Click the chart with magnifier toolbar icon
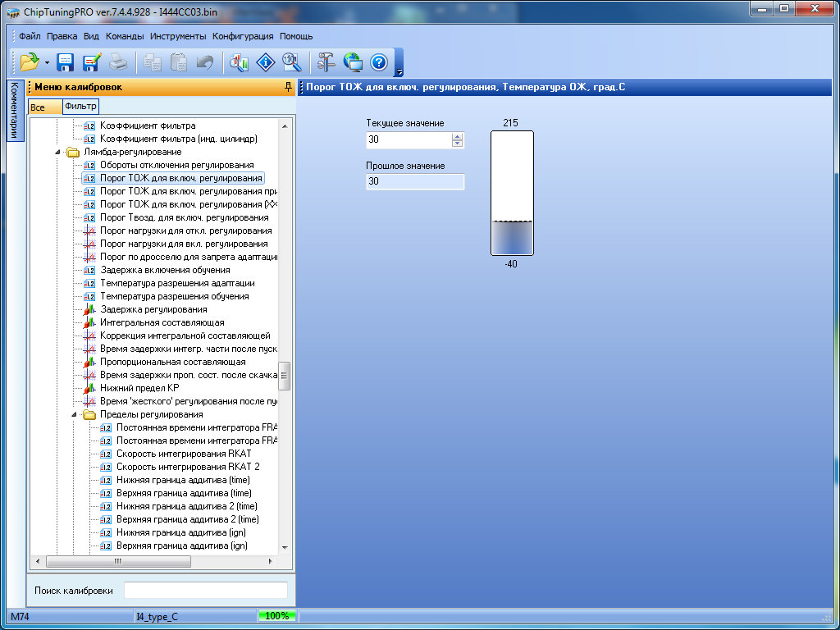This screenshot has height=630, width=840. point(240,62)
